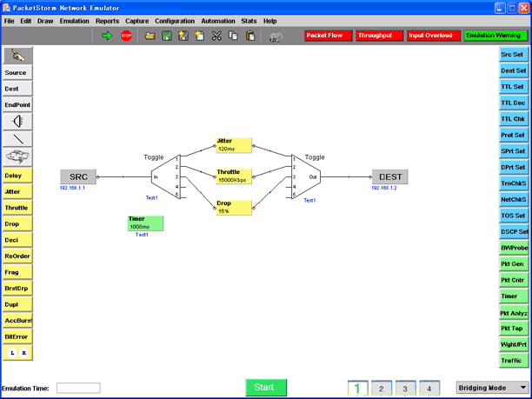Select the Jitter 120ms block on canvas
Viewport: 532px width, 399px height.
pos(234,145)
